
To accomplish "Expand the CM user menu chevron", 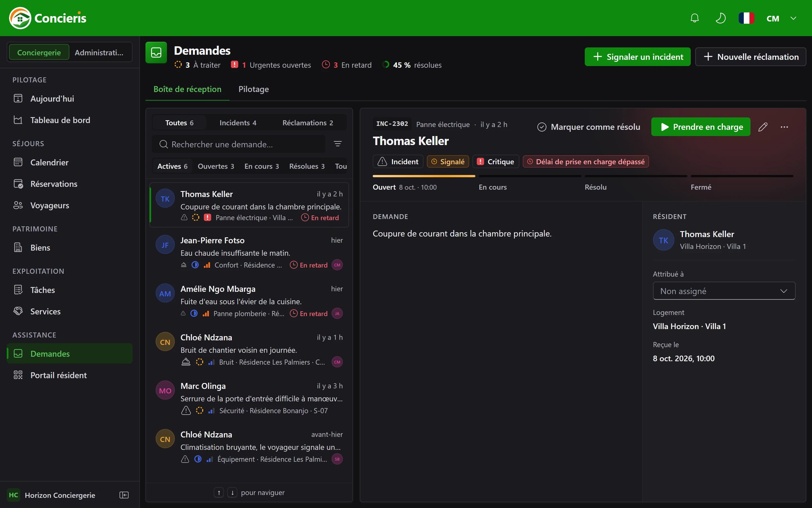I will coord(793,18).
